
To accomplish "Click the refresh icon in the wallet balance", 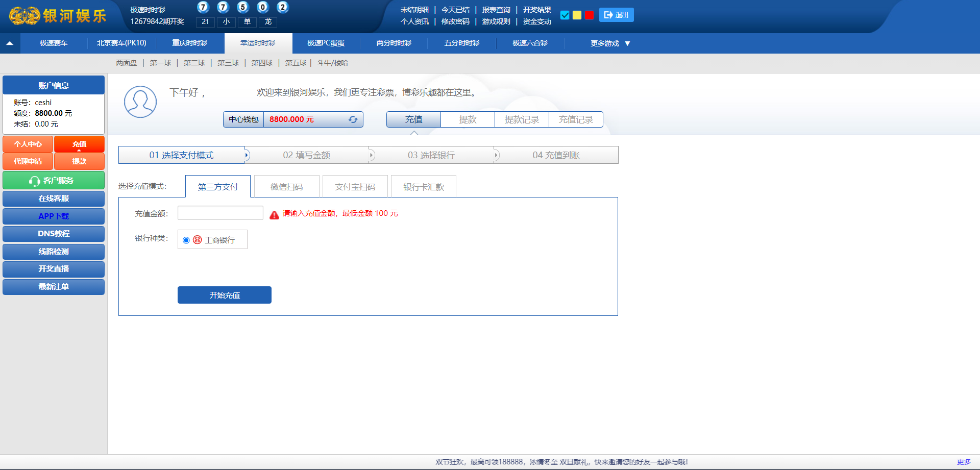I will tap(353, 119).
